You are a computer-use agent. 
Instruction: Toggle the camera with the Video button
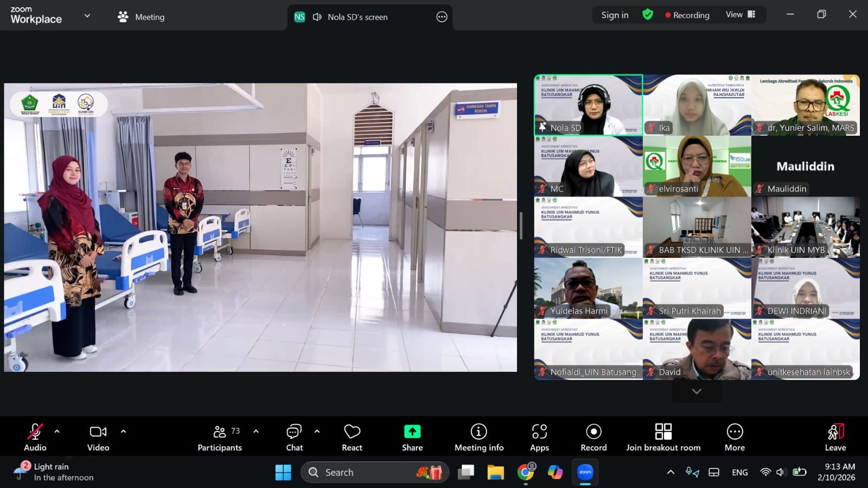pos(98,437)
